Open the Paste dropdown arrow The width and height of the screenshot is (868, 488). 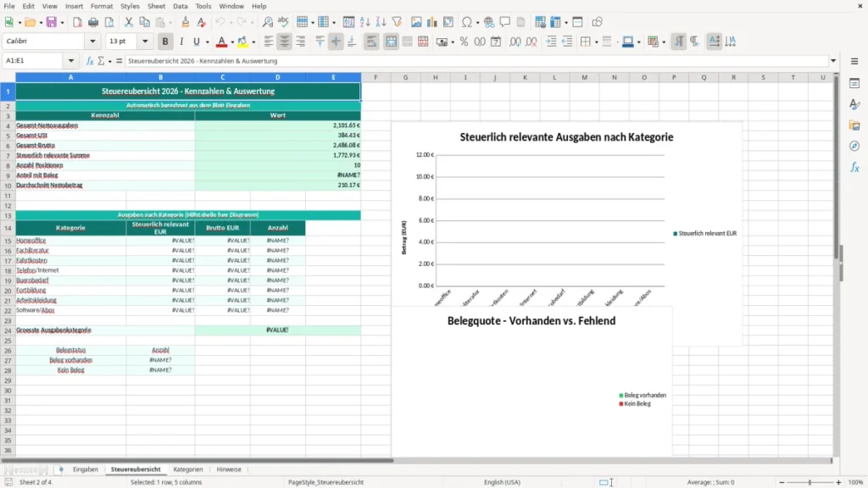click(170, 23)
